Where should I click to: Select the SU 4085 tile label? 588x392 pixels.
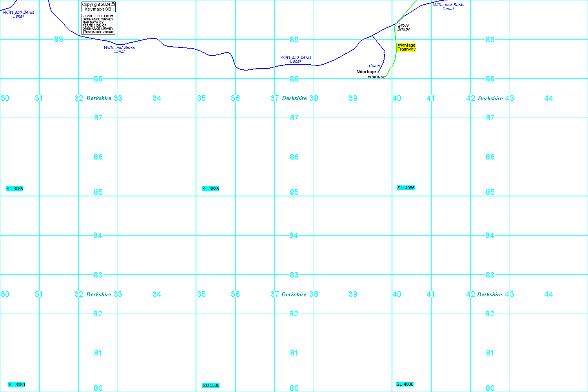pyautogui.click(x=406, y=188)
